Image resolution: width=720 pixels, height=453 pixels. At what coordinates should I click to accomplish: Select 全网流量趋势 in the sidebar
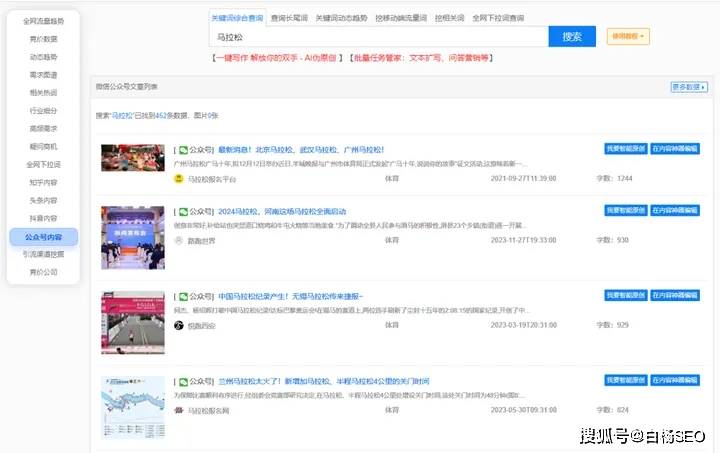(44, 21)
